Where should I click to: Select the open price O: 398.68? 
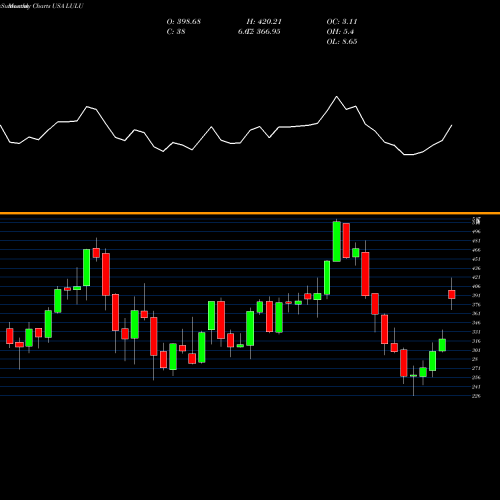point(184,22)
